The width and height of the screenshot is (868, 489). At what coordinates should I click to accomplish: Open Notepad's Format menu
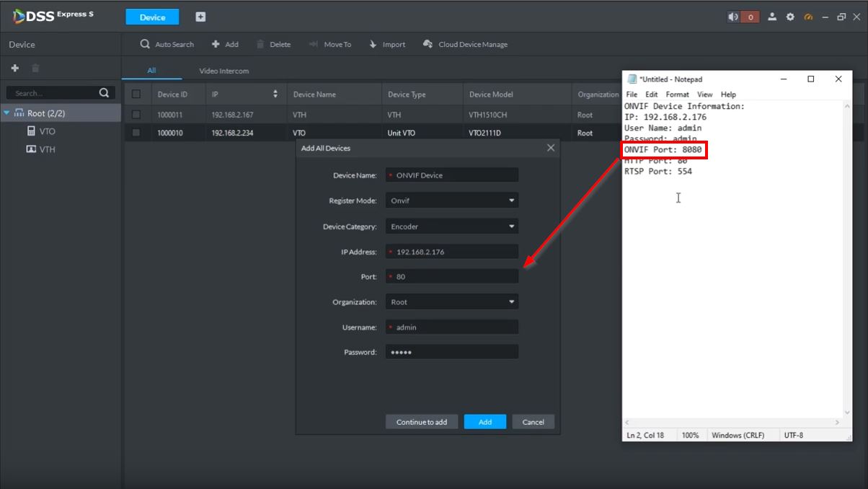pyautogui.click(x=677, y=94)
